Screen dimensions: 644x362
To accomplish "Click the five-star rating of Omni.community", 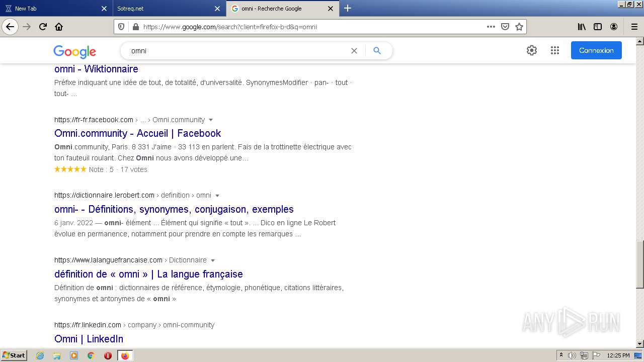I will (70, 169).
